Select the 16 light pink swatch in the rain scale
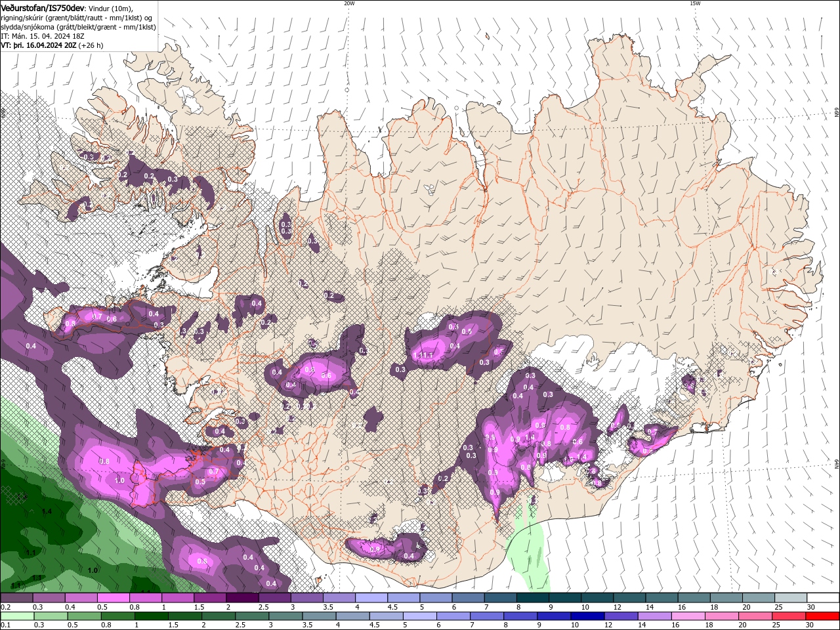 [x=687, y=616]
